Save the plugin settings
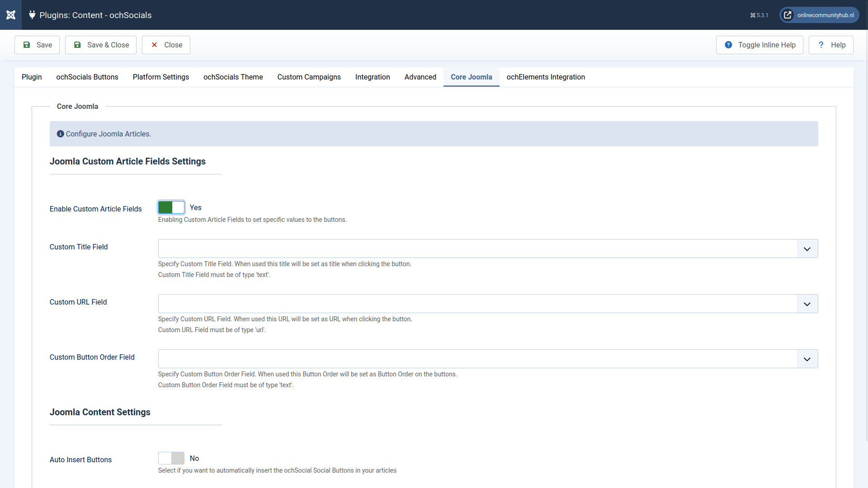 pyautogui.click(x=37, y=45)
